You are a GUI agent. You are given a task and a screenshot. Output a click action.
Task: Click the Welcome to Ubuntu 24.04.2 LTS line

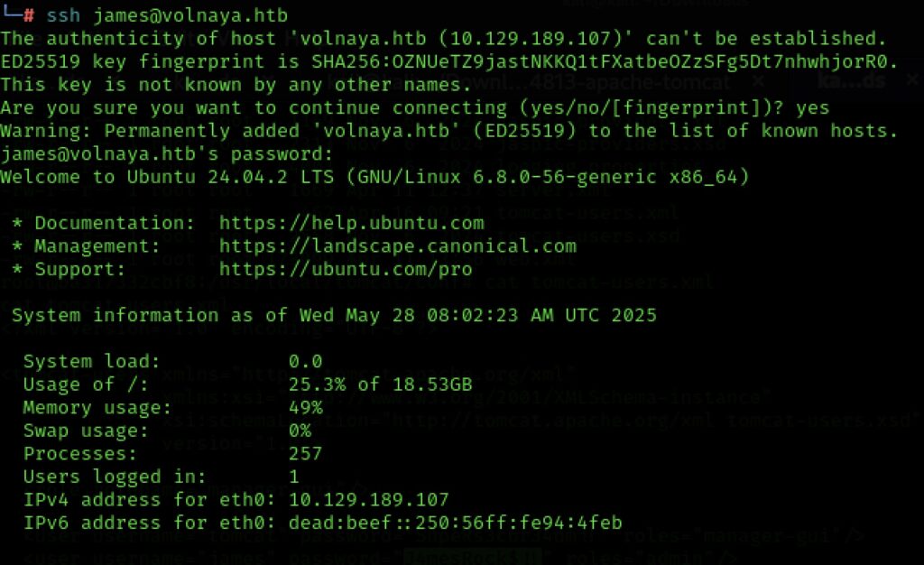(374, 177)
